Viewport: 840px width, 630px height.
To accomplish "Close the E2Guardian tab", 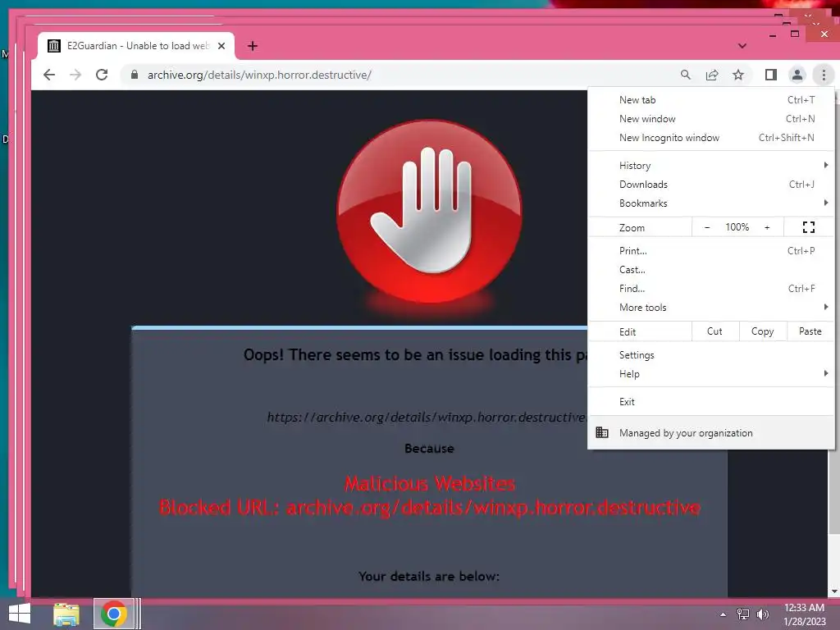I will coord(221,46).
